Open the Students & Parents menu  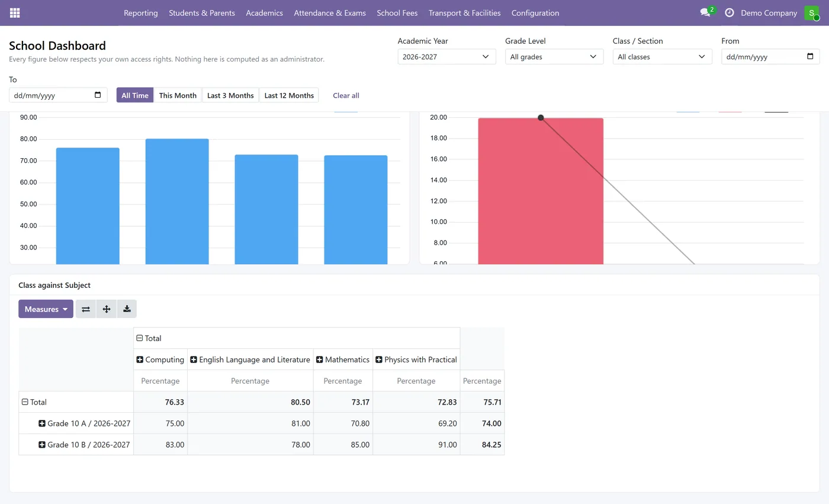click(202, 13)
